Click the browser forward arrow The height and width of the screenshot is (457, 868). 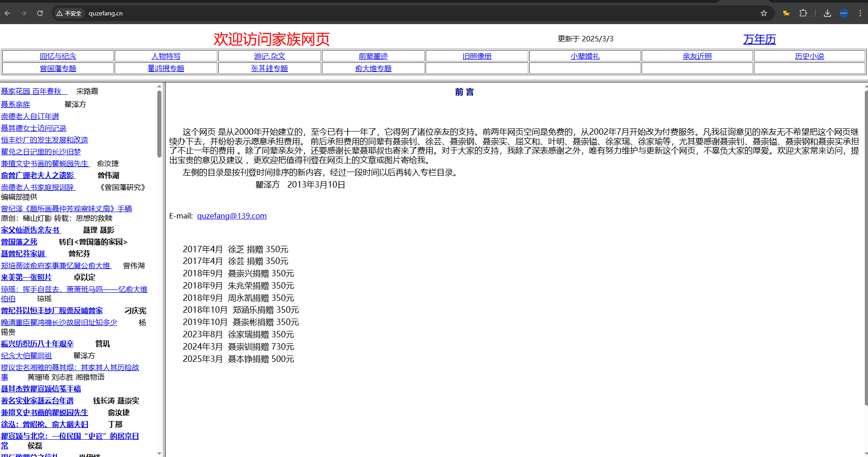[x=24, y=13]
